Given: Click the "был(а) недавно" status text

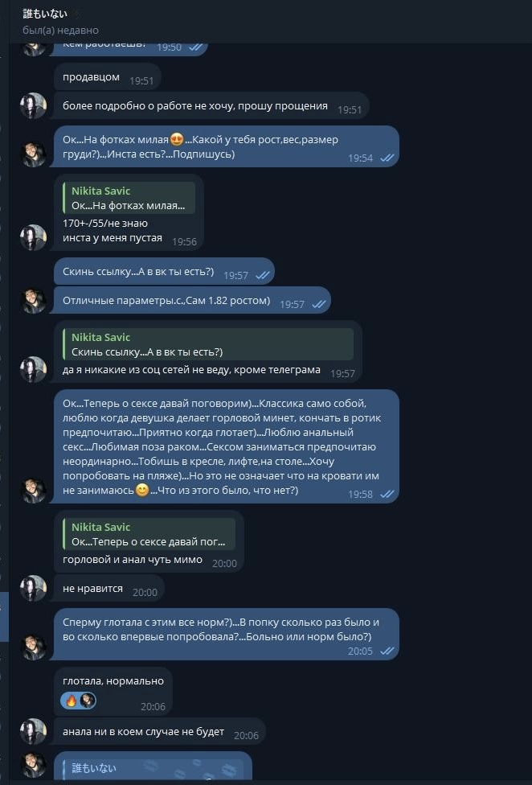Looking at the screenshot, I should [x=60, y=31].
